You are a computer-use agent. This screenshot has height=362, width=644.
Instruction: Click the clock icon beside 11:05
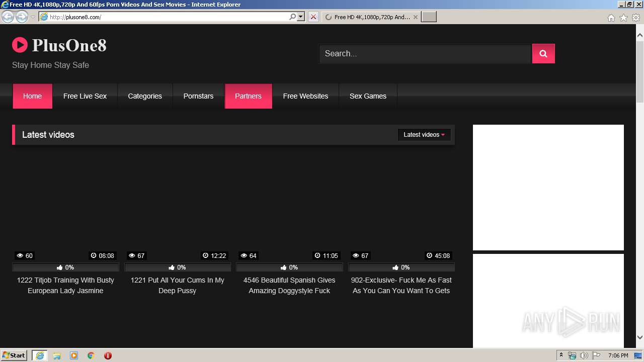point(317,255)
